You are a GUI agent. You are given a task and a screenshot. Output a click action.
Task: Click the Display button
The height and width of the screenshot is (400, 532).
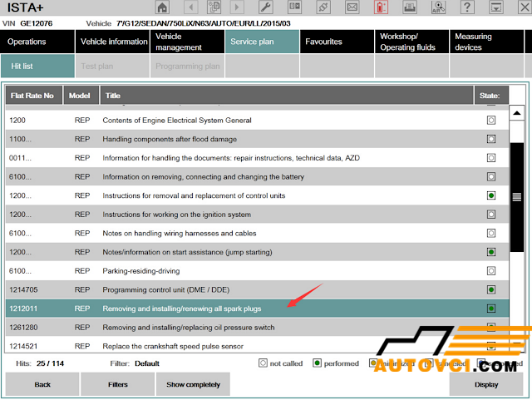[x=486, y=384]
